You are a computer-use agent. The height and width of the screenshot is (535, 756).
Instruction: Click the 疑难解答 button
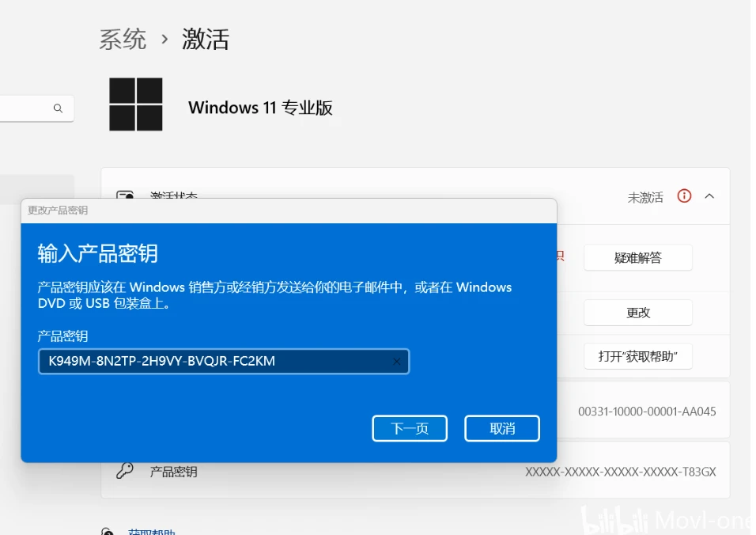[638, 258]
